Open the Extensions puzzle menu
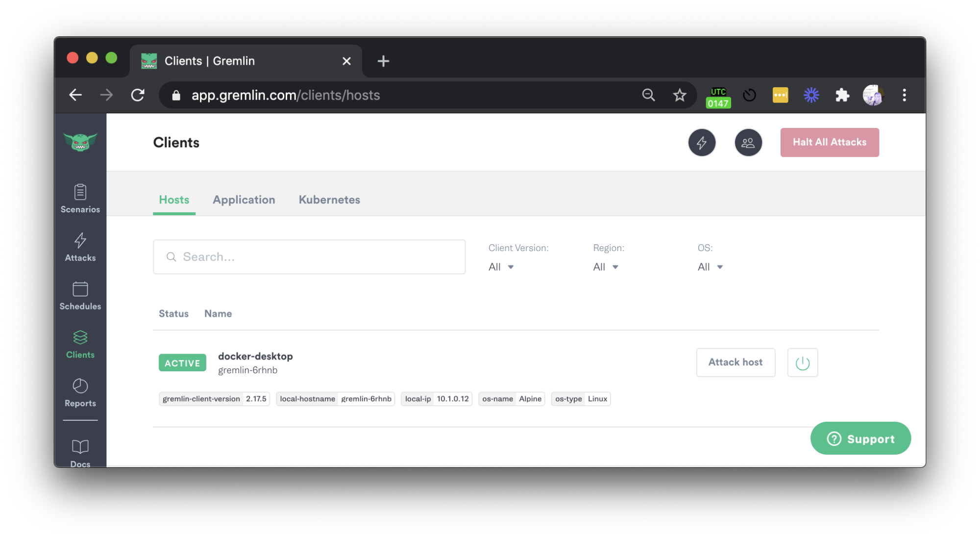Image resolution: width=980 pixels, height=539 pixels. tap(842, 95)
